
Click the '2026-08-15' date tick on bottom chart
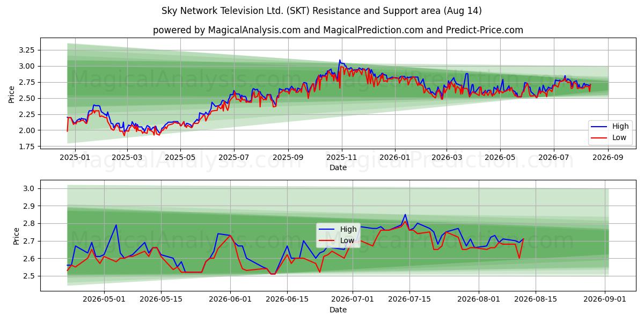point(536,300)
